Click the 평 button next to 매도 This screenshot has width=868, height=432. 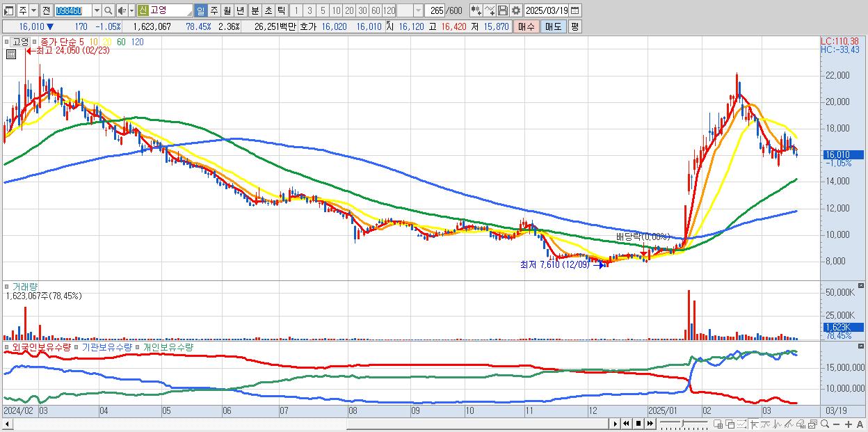(x=574, y=26)
